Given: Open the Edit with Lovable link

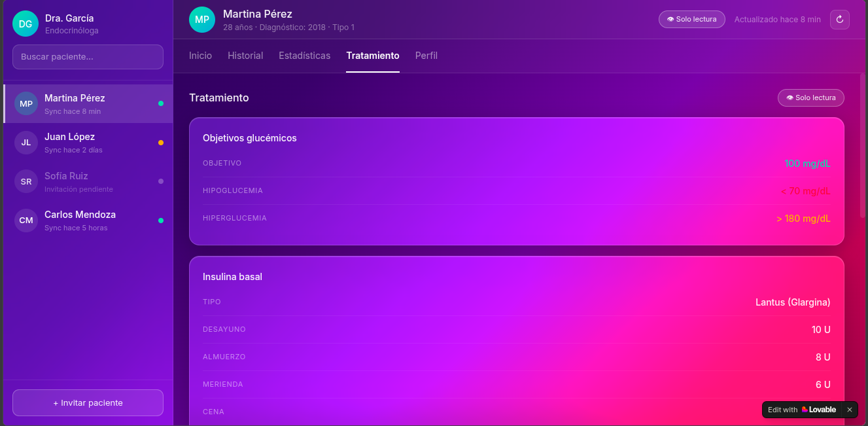Looking at the screenshot, I should [x=802, y=410].
